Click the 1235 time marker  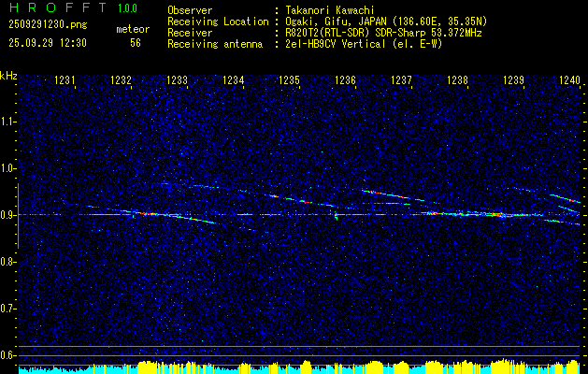pos(290,80)
